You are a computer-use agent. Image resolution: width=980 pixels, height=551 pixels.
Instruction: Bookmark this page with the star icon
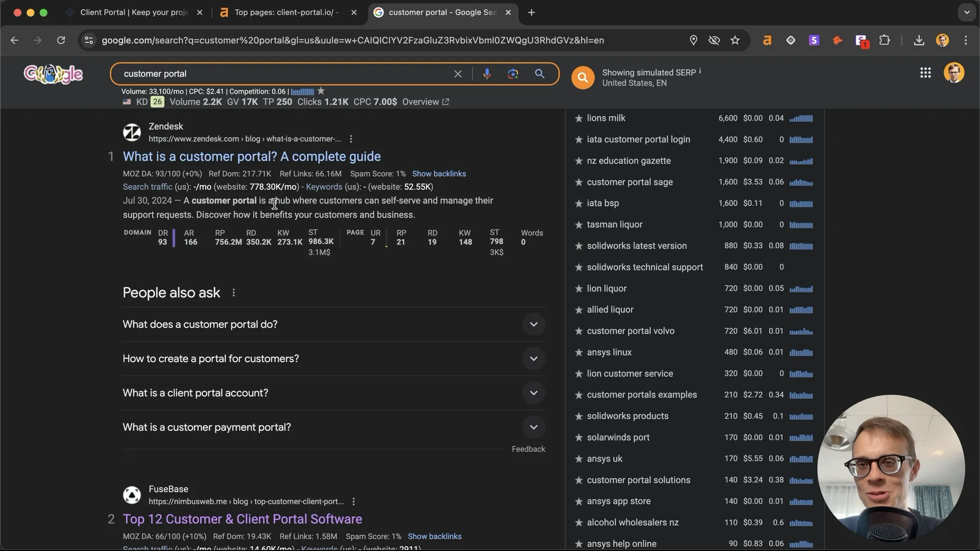735,40
